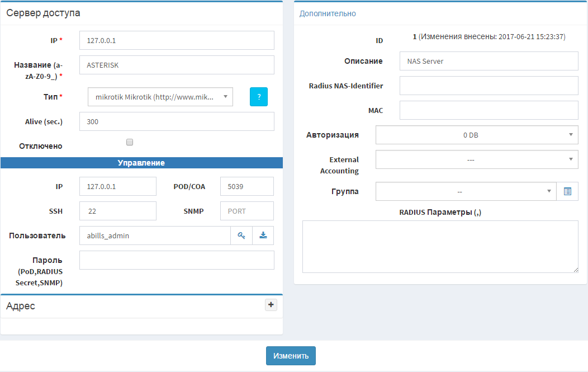Screen dimensions: 588x372
Task: Expand the External Accounting dropdown
Action: click(477, 159)
